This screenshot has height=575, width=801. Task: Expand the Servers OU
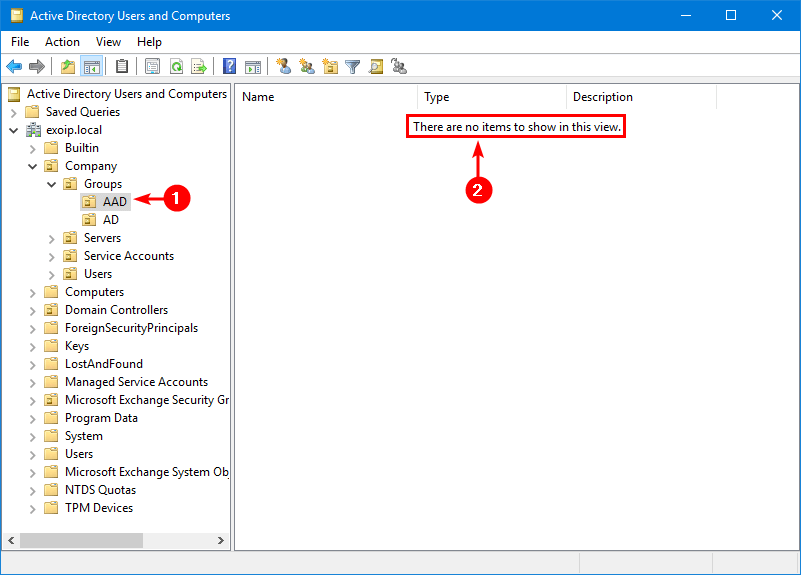[x=52, y=238]
